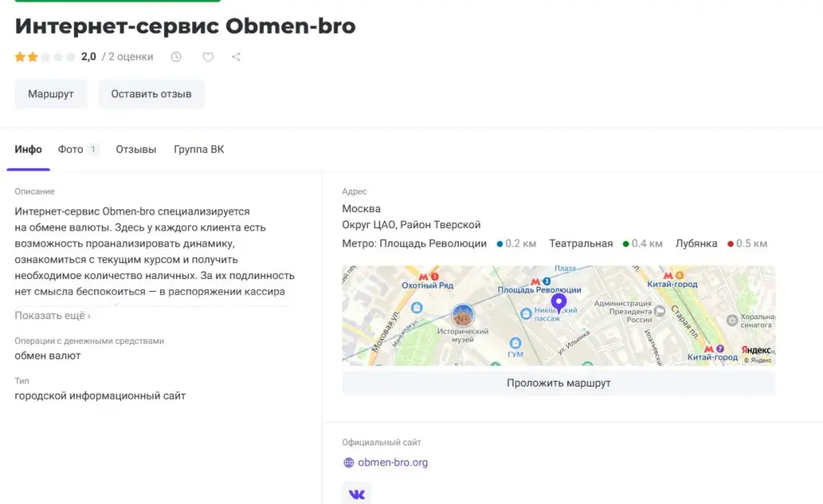This screenshot has width=823, height=504.
Task: Click the fifth rating star
Action: tap(71, 57)
